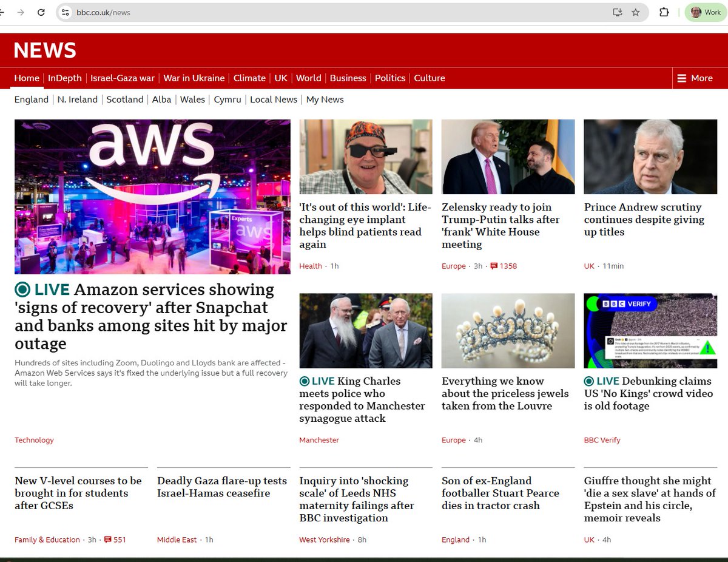Click the West Yorkshire category tag
Image resolution: width=728 pixels, height=562 pixels.
[325, 540]
